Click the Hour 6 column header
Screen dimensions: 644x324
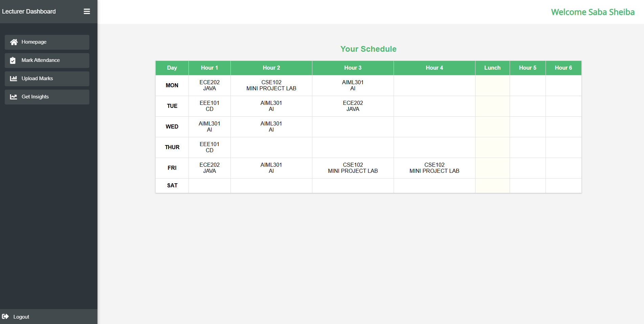pyautogui.click(x=563, y=68)
